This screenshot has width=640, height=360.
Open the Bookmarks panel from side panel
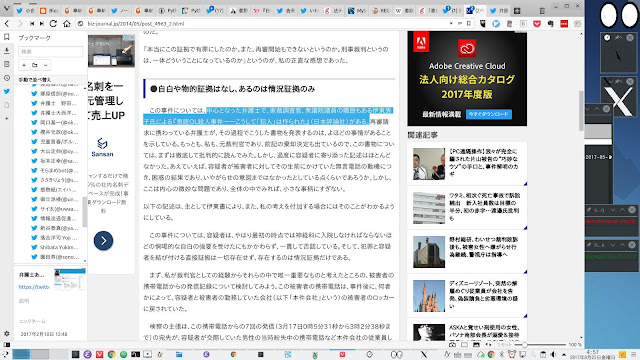[x=7, y=37]
